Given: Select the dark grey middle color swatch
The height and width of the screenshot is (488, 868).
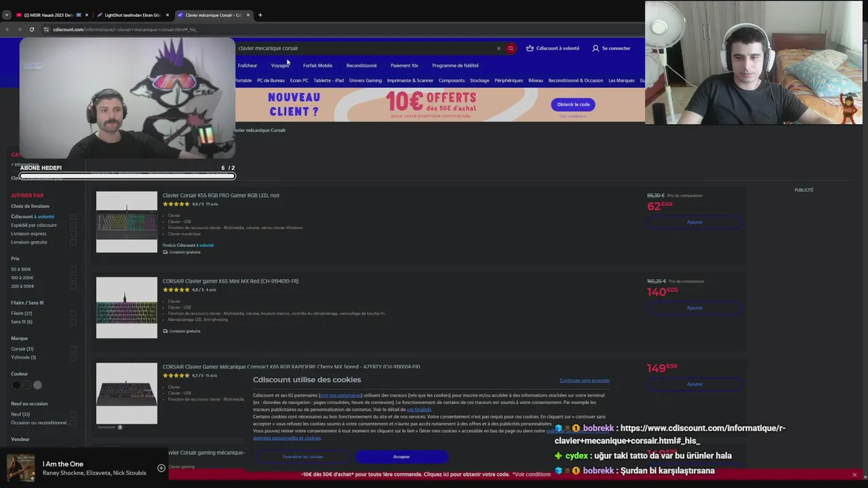Looking at the screenshot, I should (26, 385).
